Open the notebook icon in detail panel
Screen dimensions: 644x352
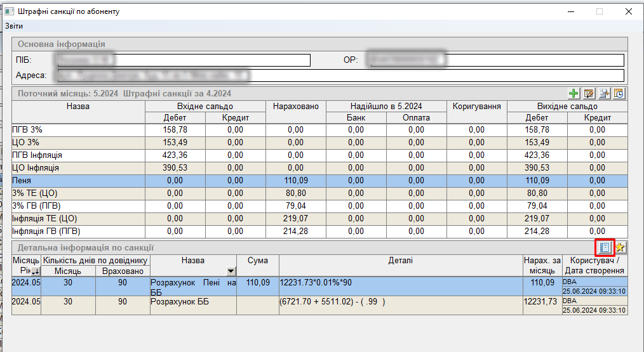[605, 247]
